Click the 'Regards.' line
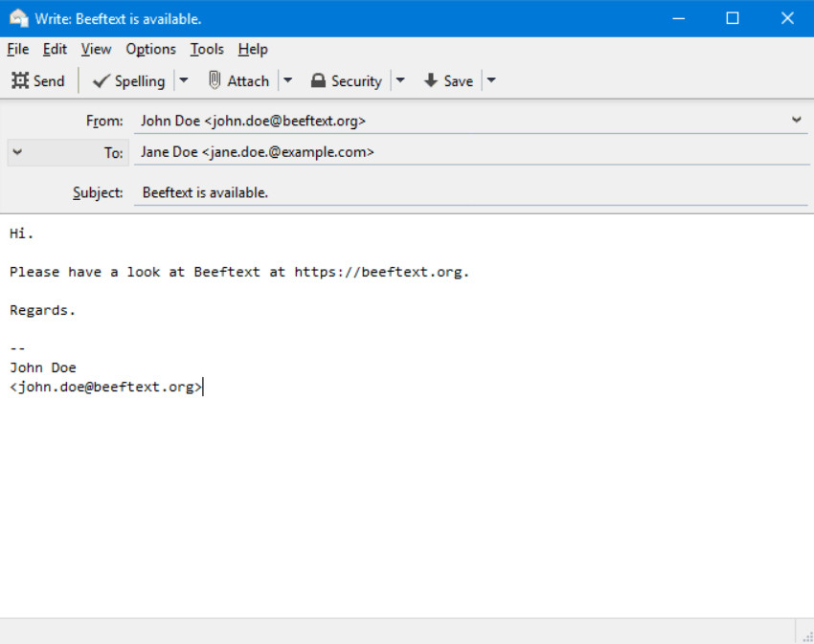The image size is (814, 644). pos(42,310)
